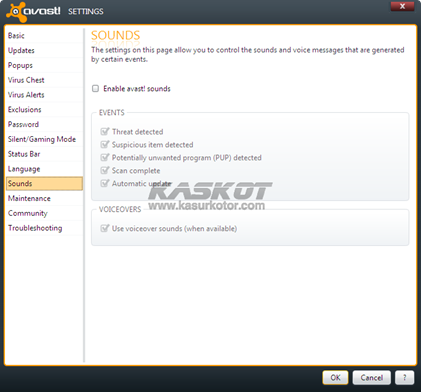421x392 pixels.
Task: Click the SETTINGS title text
Action: coord(86,11)
